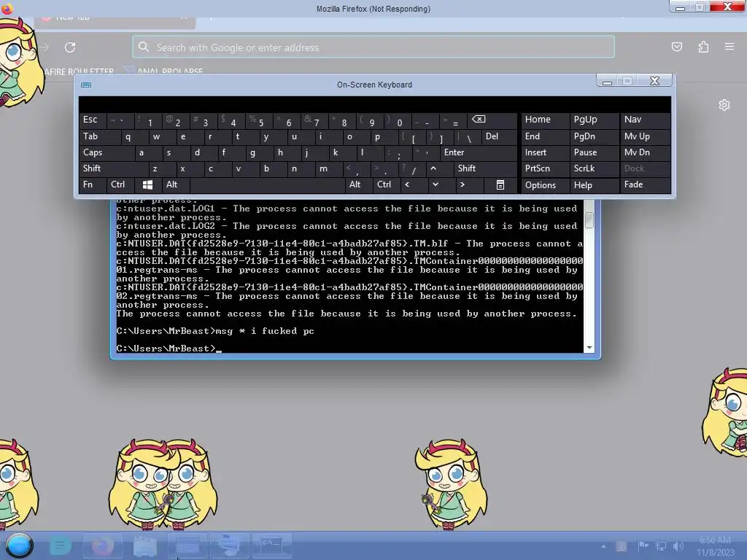Click the PgUp key
747x560 pixels.
594,120
